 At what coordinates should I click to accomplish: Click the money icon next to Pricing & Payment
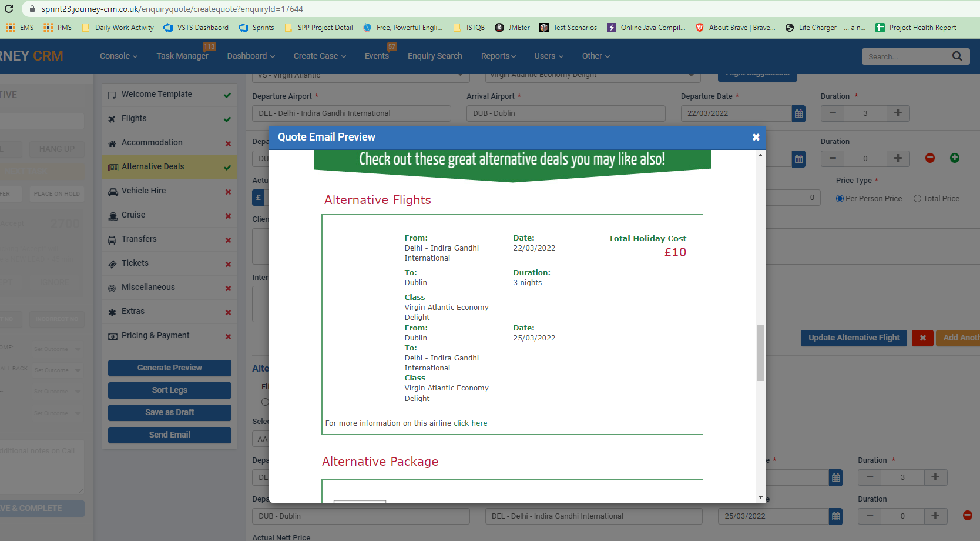click(x=113, y=336)
